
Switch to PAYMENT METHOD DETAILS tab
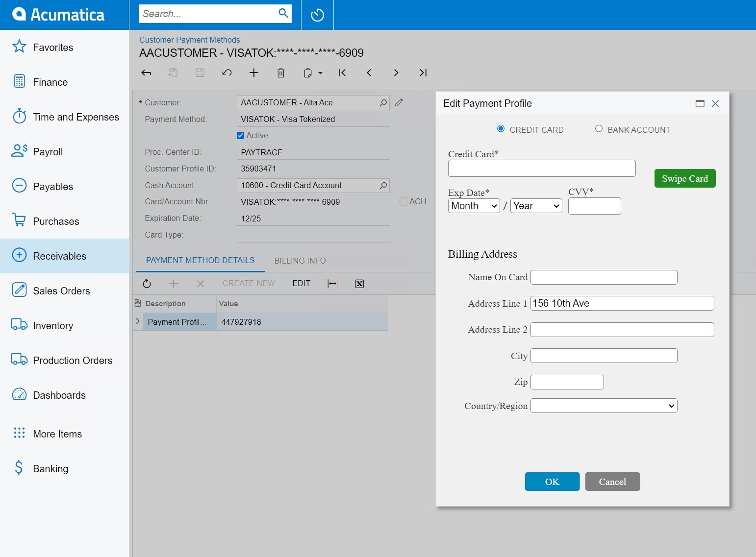(200, 260)
